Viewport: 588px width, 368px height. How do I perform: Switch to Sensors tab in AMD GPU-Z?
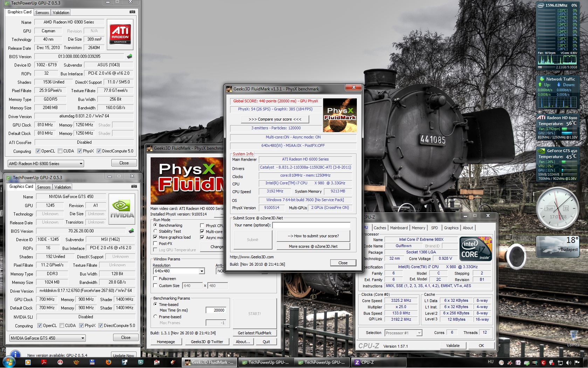pos(42,12)
